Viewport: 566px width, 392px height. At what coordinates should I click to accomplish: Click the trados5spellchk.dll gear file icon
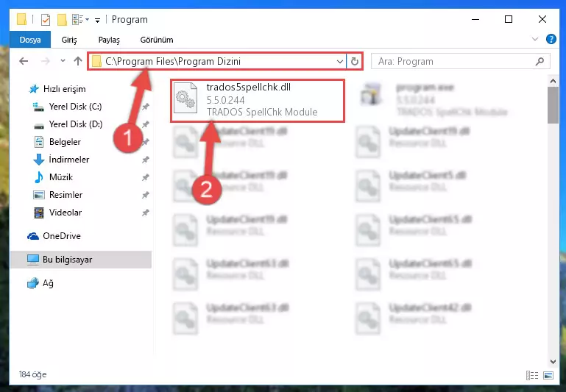(x=185, y=98)
